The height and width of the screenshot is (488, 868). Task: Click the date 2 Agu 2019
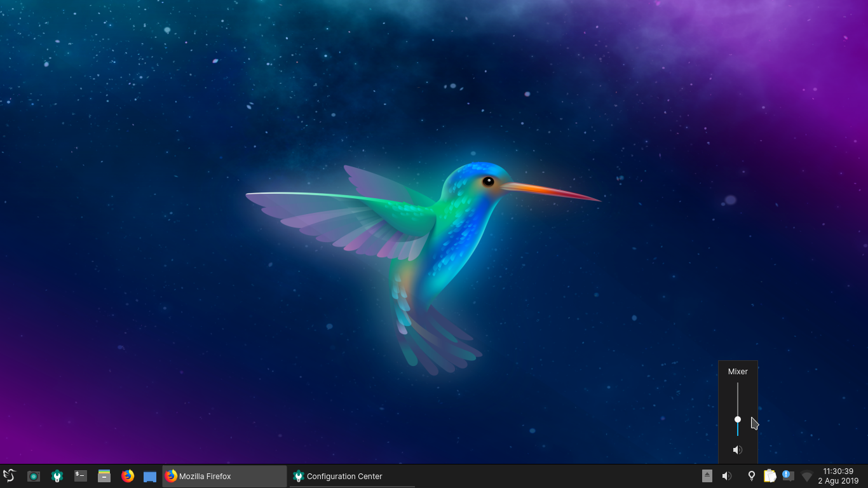[x=838, y=481]
